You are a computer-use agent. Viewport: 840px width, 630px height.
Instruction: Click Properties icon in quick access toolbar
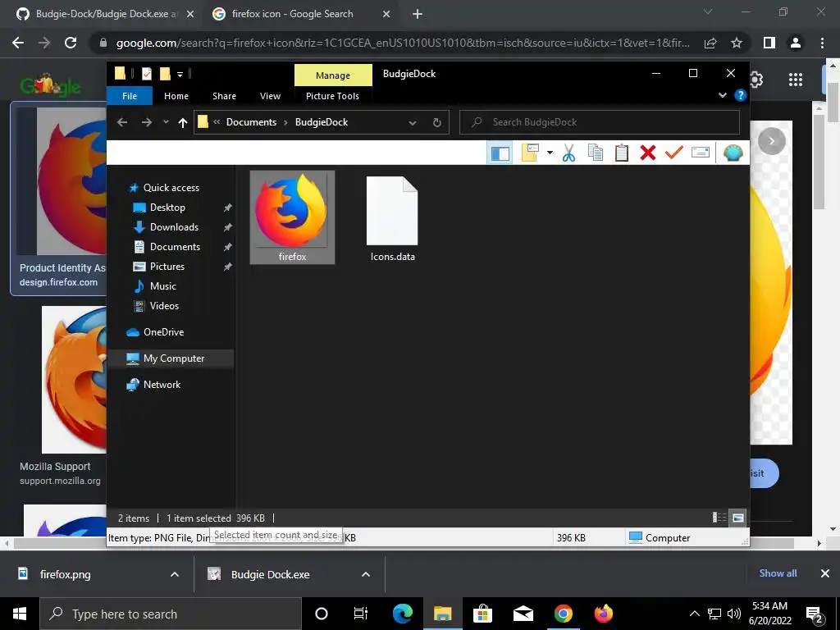pos(147,74)
